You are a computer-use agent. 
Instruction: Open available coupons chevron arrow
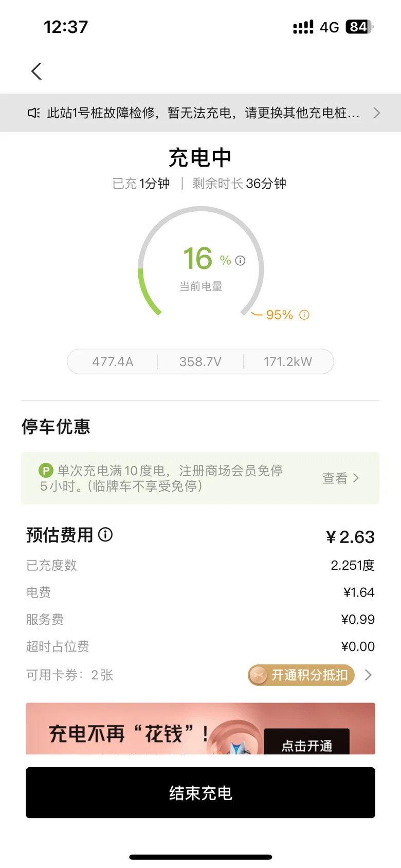[x=368, y=675]
